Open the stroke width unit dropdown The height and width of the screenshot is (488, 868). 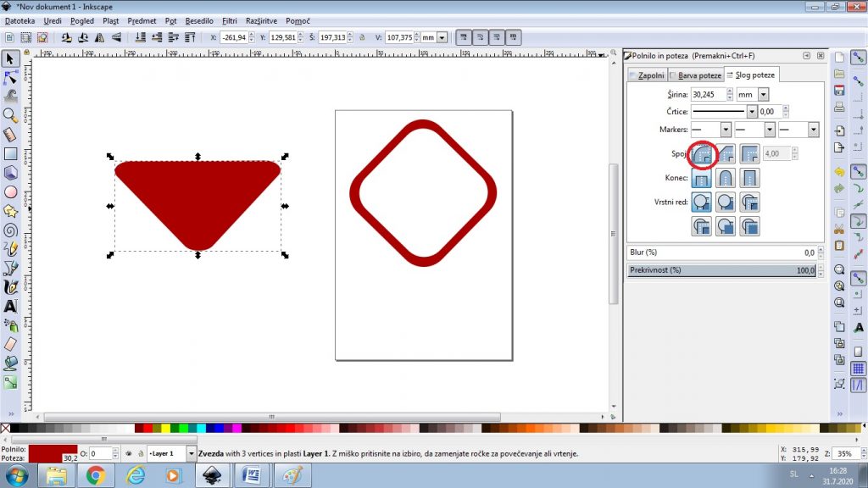[x=764, y=95]
